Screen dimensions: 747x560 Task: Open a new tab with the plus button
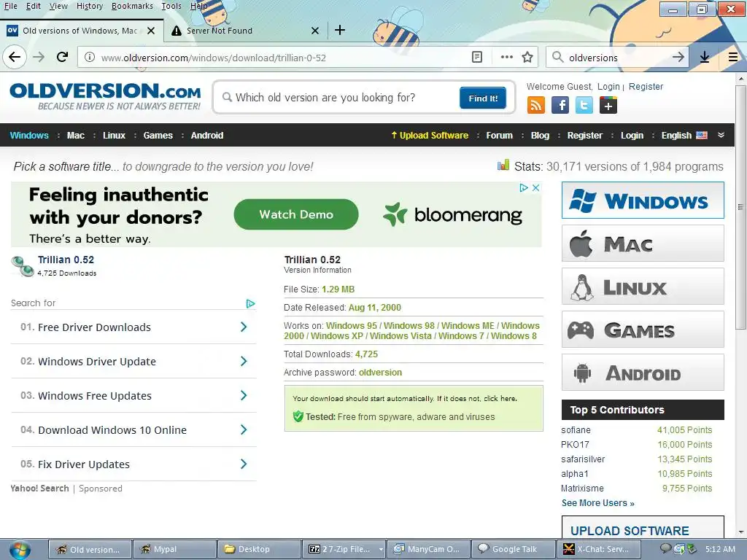[x=340, y=31]
